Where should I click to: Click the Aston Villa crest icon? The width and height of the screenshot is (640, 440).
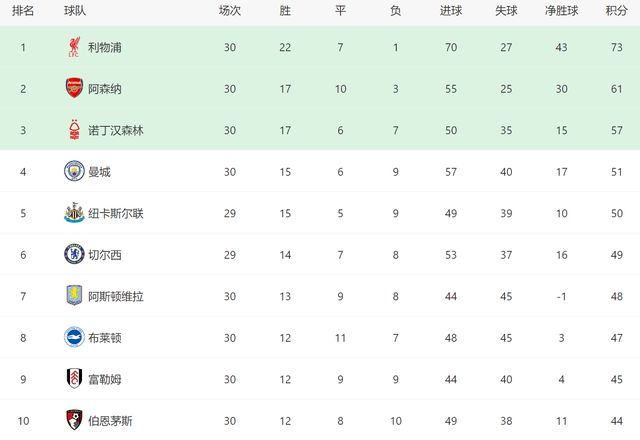click(x=74, y=296)
